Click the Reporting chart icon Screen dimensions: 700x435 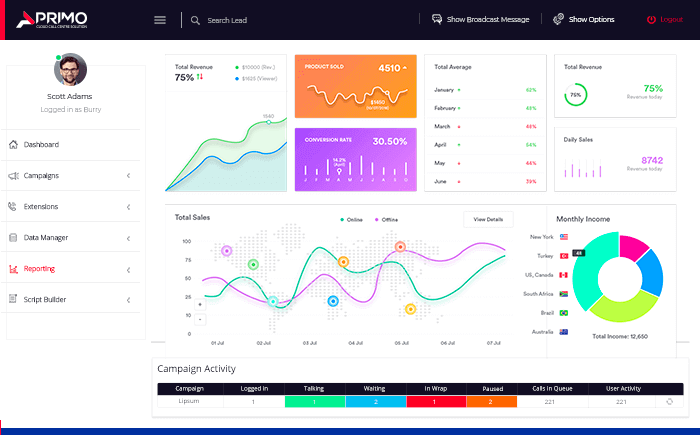click(x=13, y=269)
